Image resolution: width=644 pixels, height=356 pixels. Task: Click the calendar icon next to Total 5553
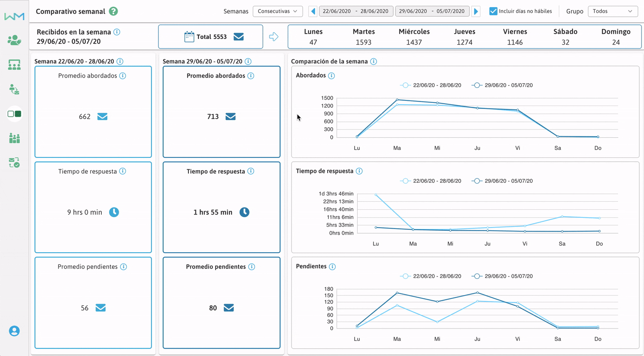[189, 37]
